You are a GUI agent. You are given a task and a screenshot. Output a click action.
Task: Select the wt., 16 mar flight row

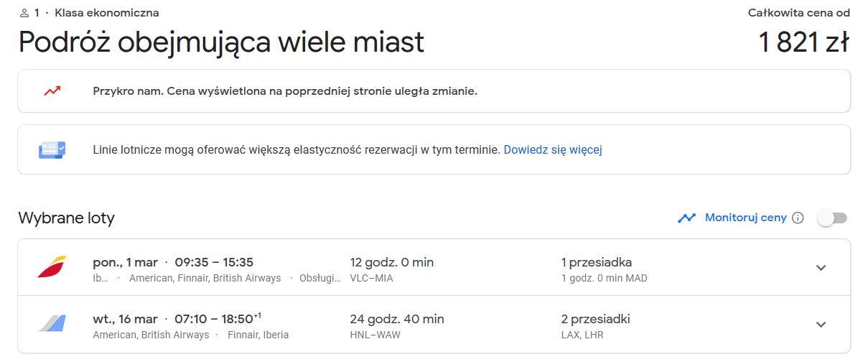(x=434, y=325)
